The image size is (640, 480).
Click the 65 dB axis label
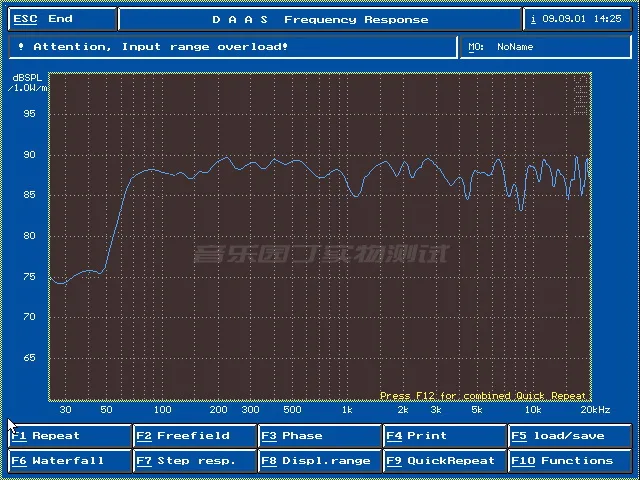coord(29,358)
